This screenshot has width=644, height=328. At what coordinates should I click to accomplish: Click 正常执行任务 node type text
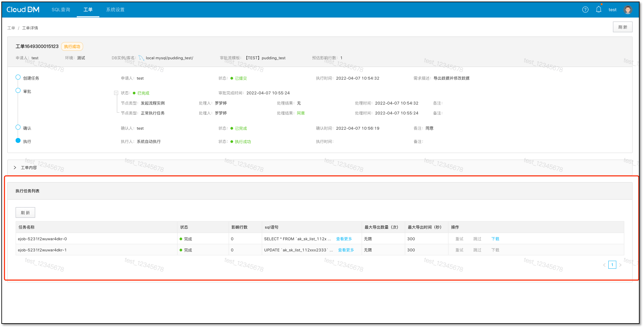tap(153, 113)
